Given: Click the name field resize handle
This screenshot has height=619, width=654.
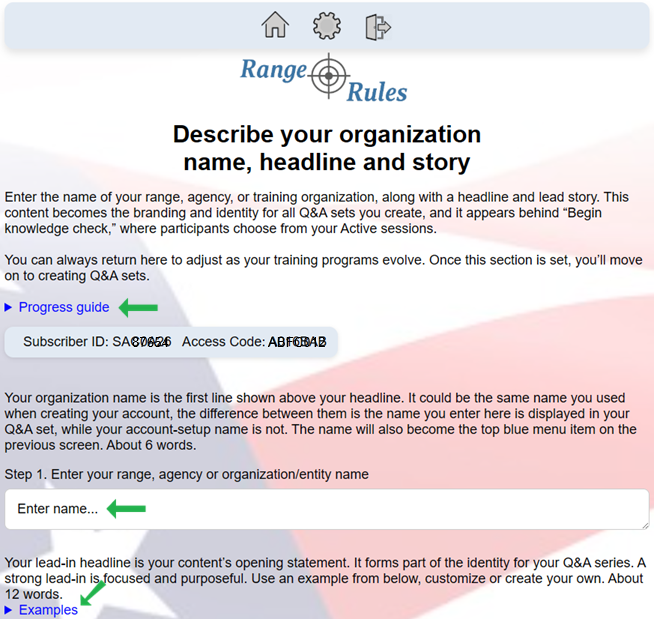Looking at the screenshot, I should point(645,526).
